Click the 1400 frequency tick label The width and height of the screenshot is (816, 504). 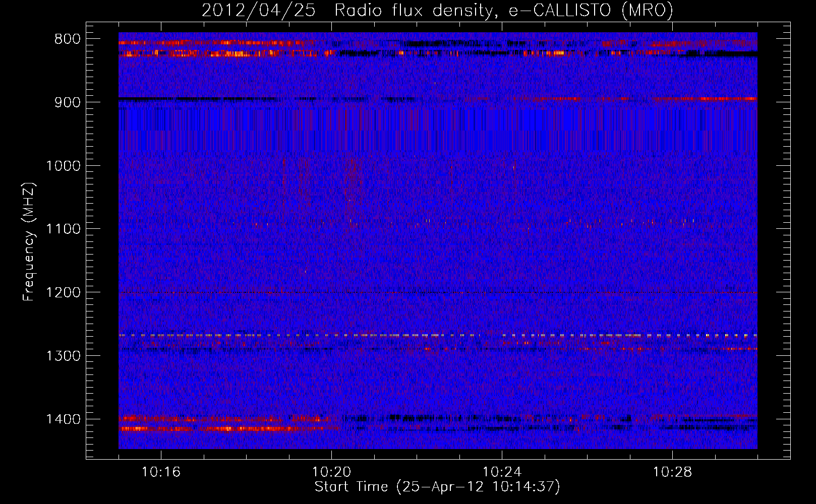pyautogui.click(x=63, y=419)
